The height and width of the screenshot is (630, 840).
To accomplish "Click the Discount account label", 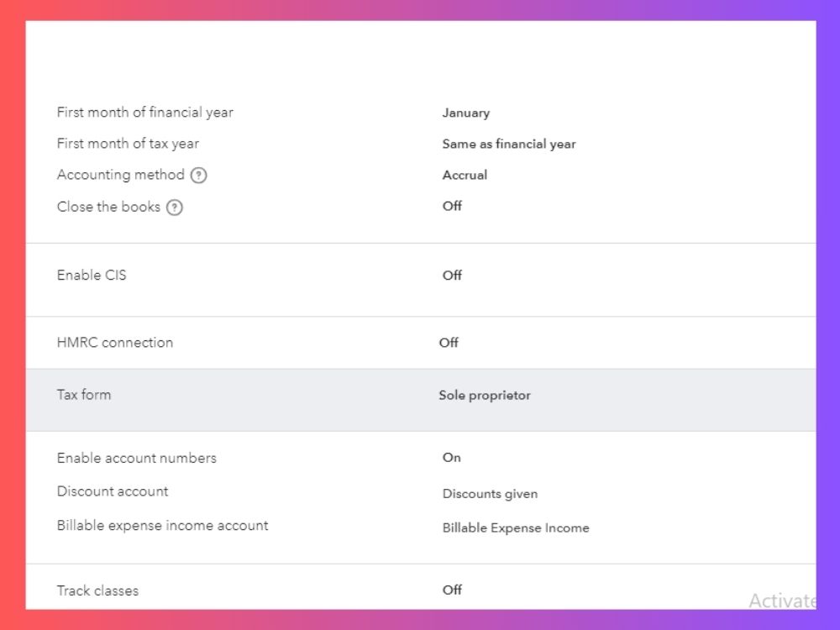I will pos(113,491).
